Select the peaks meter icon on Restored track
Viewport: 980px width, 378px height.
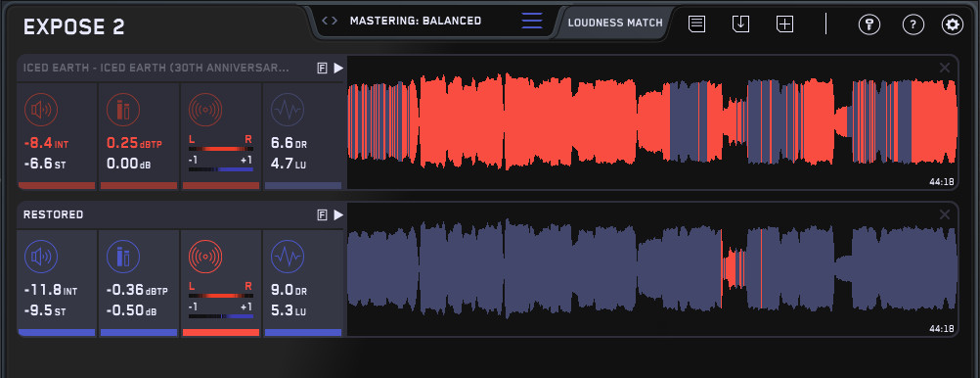123,257
